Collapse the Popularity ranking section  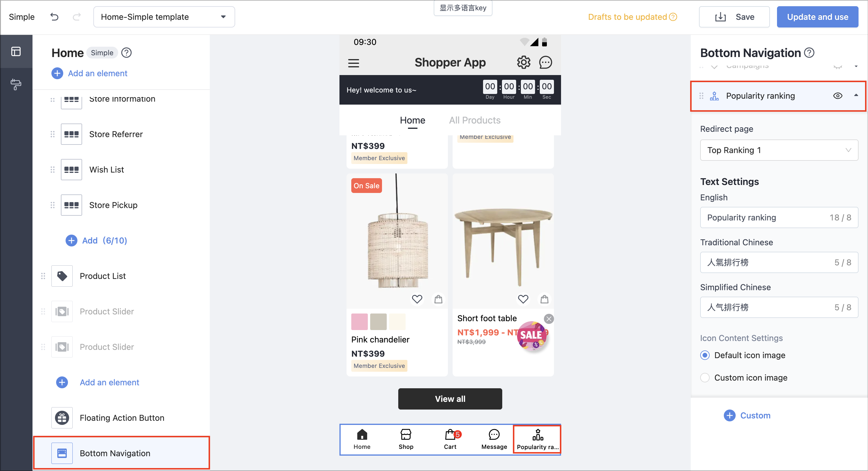coord(856,96)
